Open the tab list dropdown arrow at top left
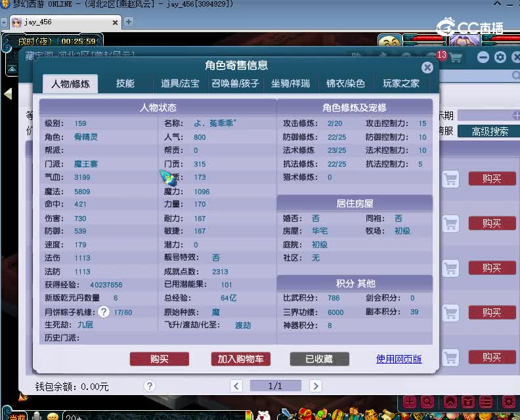This screenshot has width=520, height=420. (4, 22)
